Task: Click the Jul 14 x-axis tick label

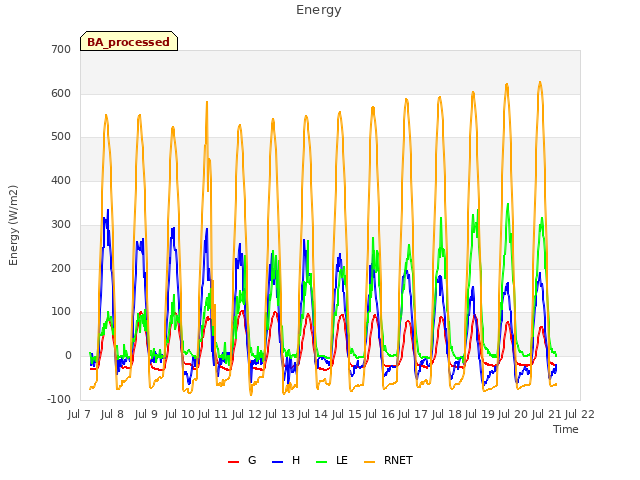Action: pos(313,414)
